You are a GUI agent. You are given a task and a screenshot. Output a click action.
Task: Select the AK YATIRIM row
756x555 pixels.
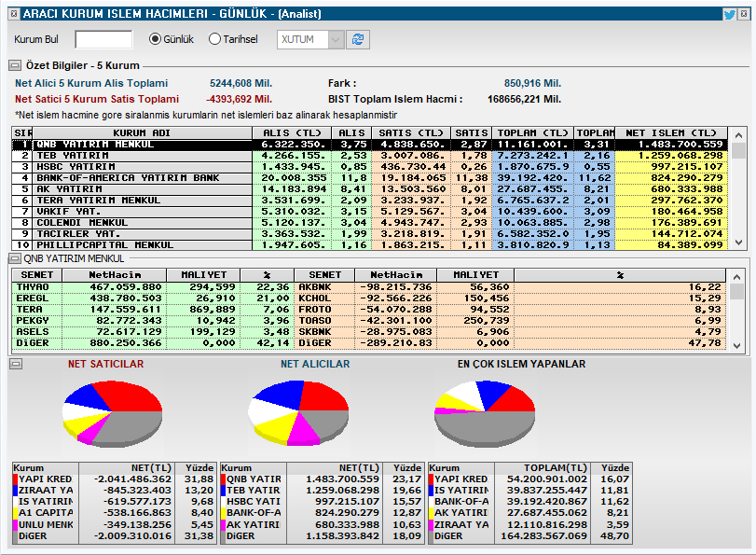pos(370,188)
